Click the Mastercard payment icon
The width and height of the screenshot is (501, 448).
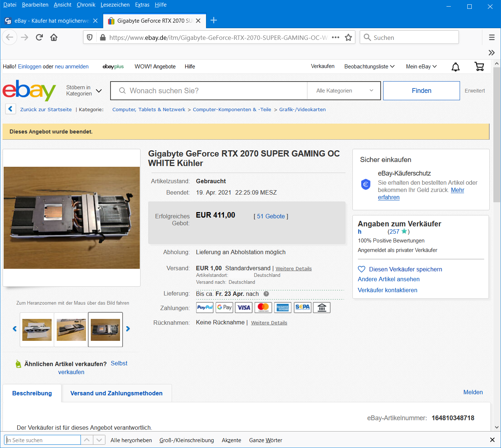point(263,308)
